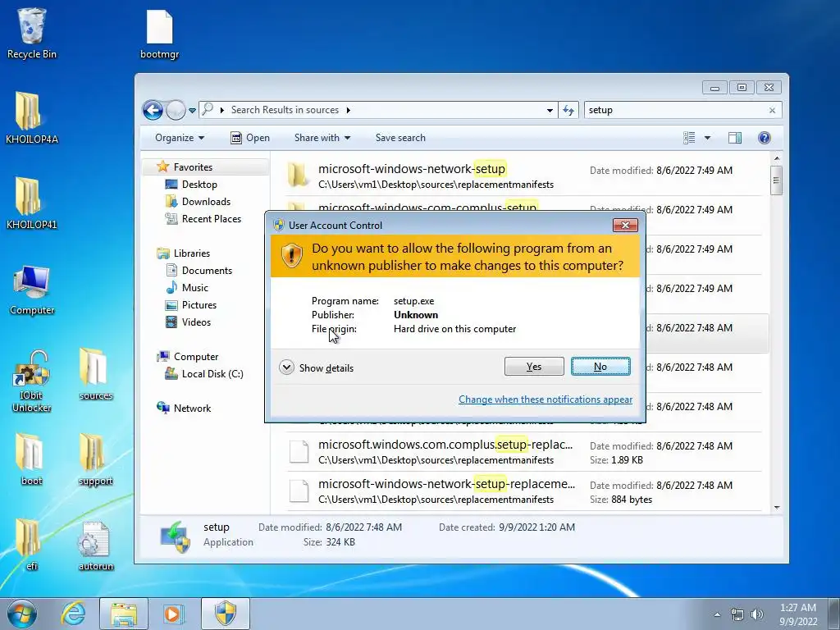Click the network tray icon
The width and height of the screenshot is (840, 630).
click(x=737, y=614)
